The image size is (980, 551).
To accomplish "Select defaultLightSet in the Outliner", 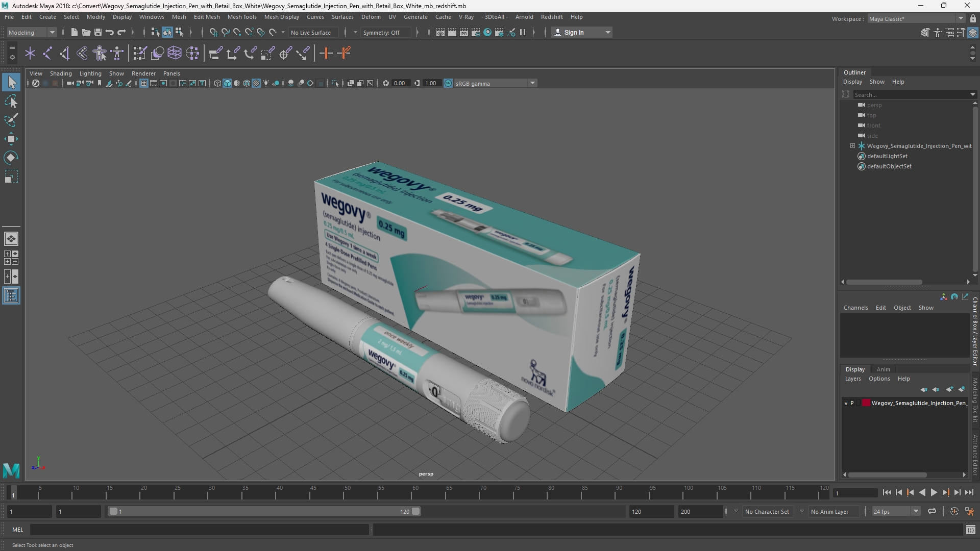I will (x=887, y=156).
